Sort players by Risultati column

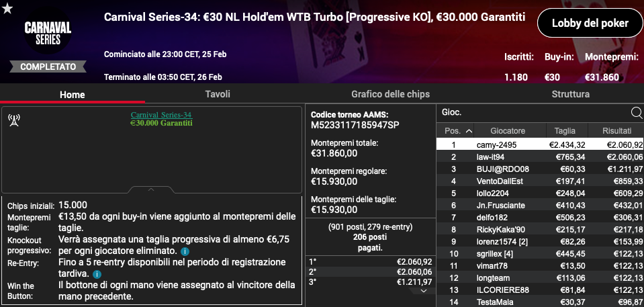[x=616, y=131]
